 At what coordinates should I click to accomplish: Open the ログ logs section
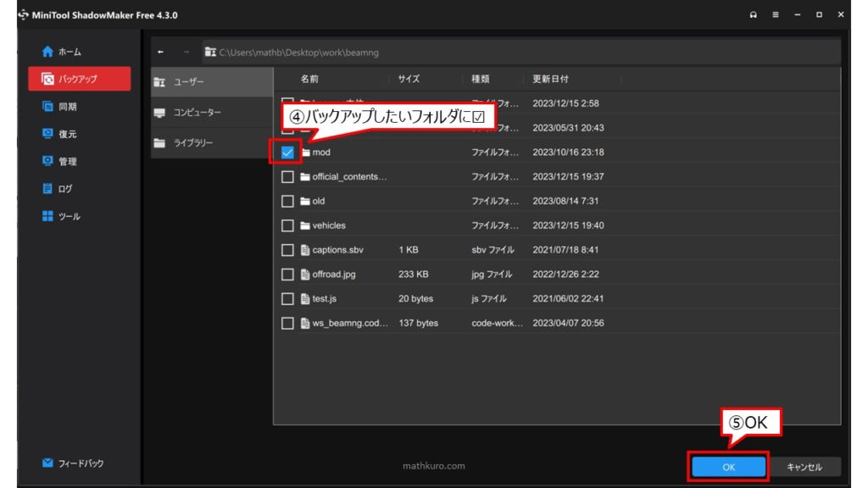click(x=57, y=189)
